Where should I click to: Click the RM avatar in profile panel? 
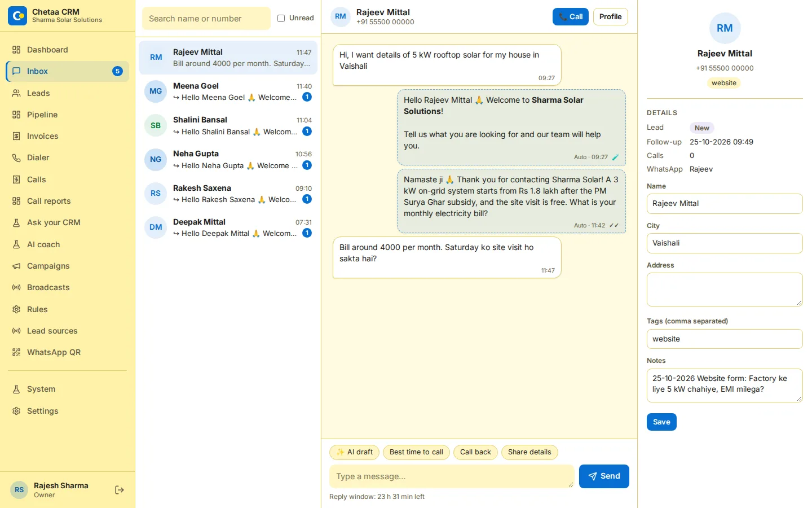tap(725, 28)
